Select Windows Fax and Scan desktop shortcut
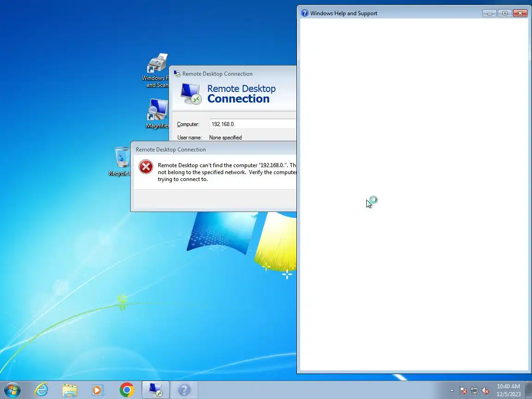Viewport: 532px width, 399px height. click(x=155, y=71)
